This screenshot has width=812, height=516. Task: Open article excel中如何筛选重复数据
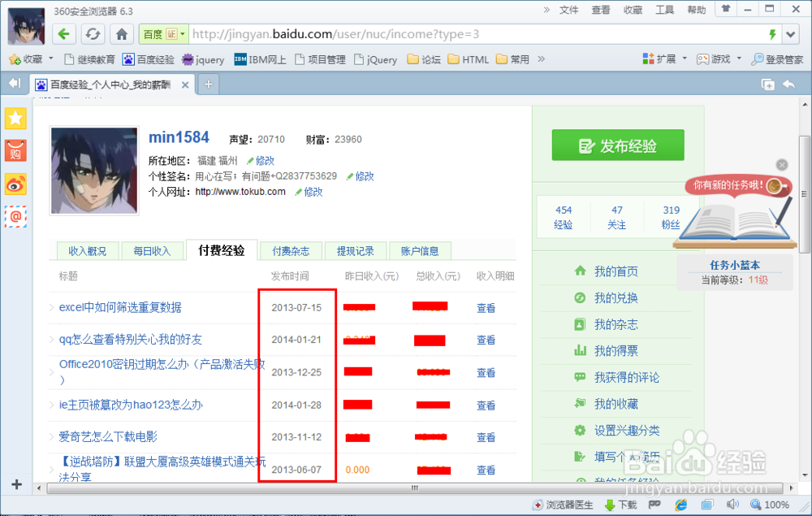tap(120, 308)
